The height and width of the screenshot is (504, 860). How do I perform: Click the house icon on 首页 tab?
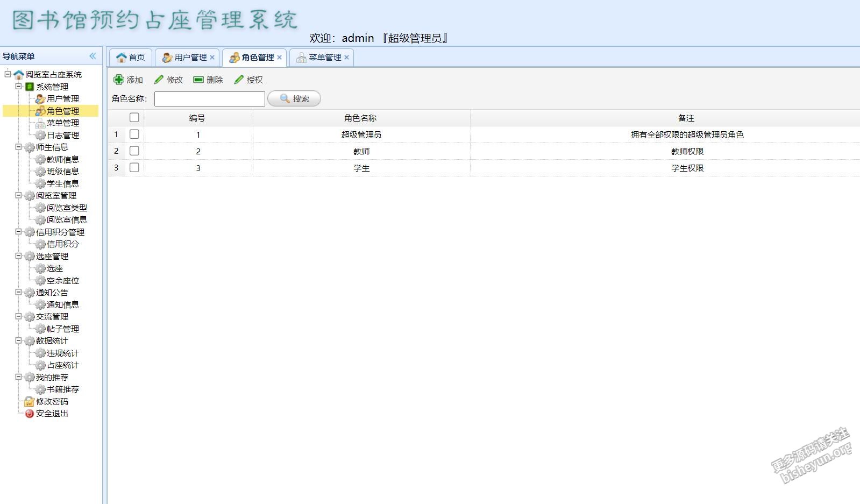pos(122,58)
